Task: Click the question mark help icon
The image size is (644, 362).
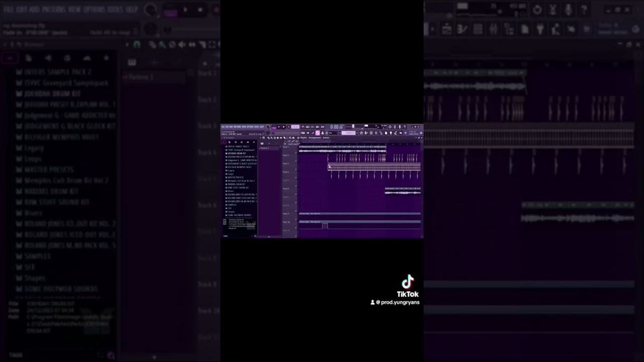Action: [405, 127]
